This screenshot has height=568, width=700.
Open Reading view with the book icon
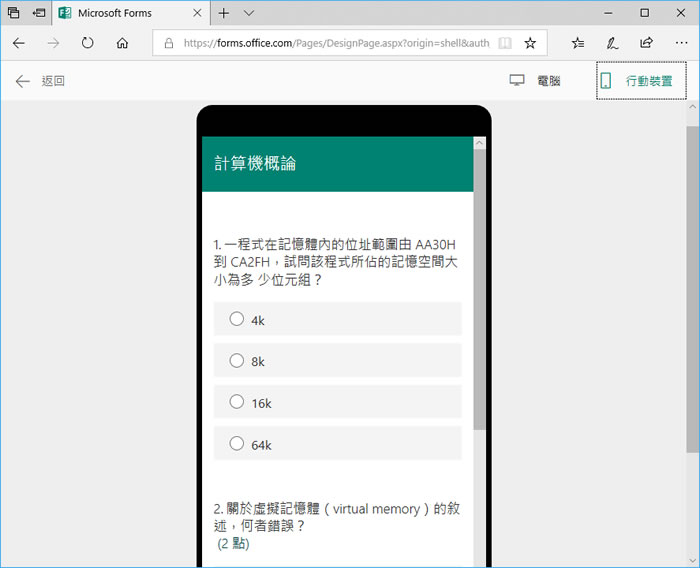pos(505,43)
